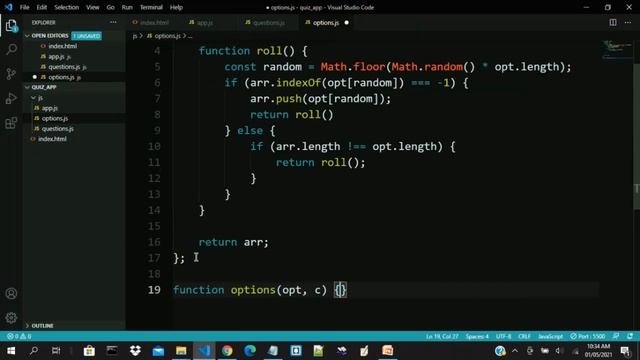Open the Terminal menu
Screen dimensions: 640x360
pyautogui.click(x=151, y=7)
